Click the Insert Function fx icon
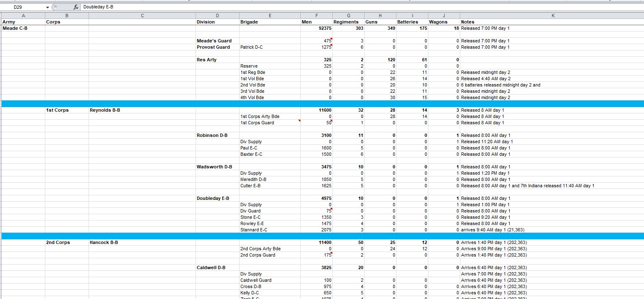This screenshot has height=299, width=644. click(76, 7)
